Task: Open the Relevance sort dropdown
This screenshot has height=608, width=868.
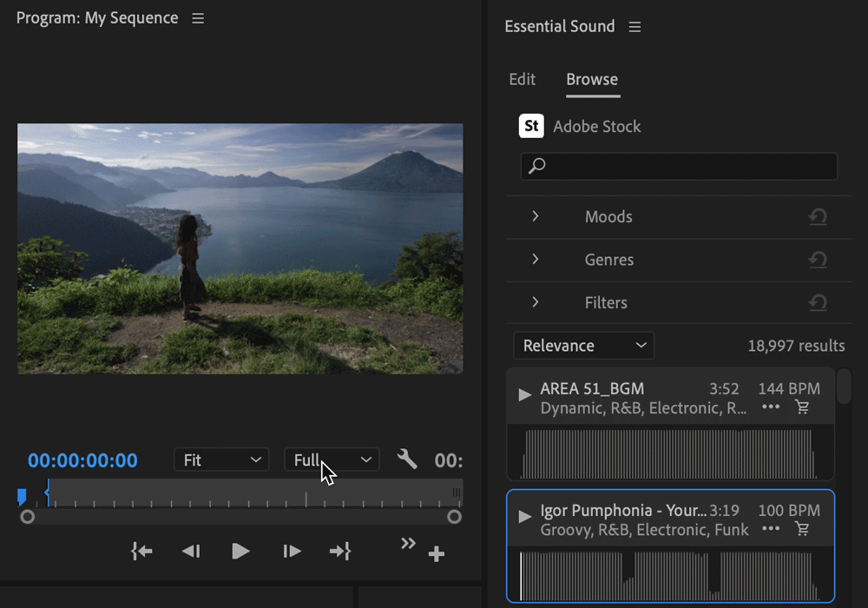Action: coord(583,346)
